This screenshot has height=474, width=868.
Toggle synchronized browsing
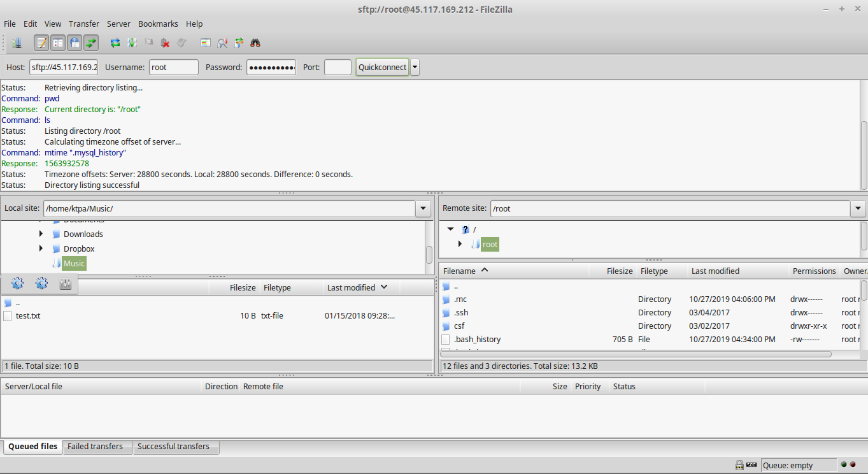[x=239, y=43]
